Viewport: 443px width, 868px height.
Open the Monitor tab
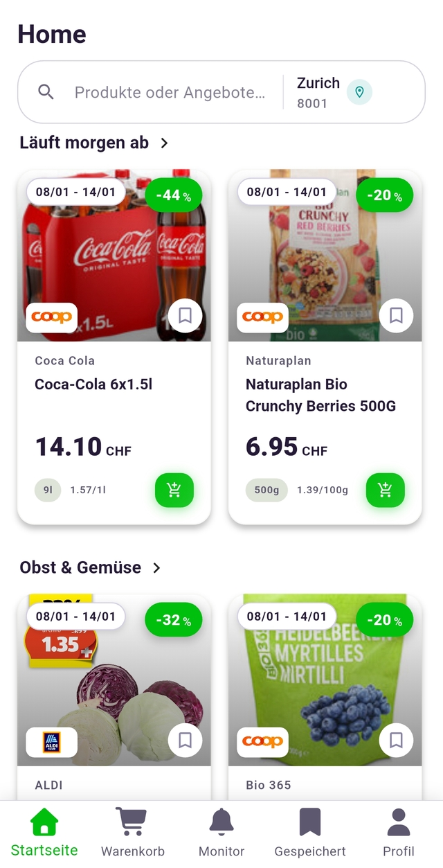pyautogui.click(x=221, y=833)
